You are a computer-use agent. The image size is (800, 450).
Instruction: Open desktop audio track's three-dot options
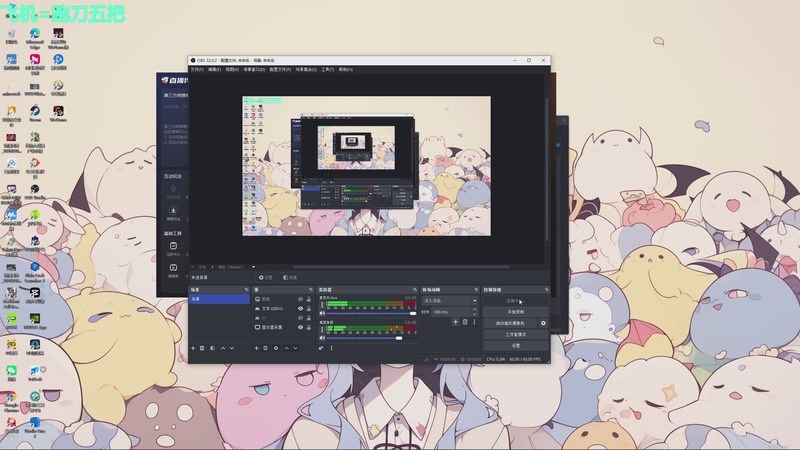point(321,330)
